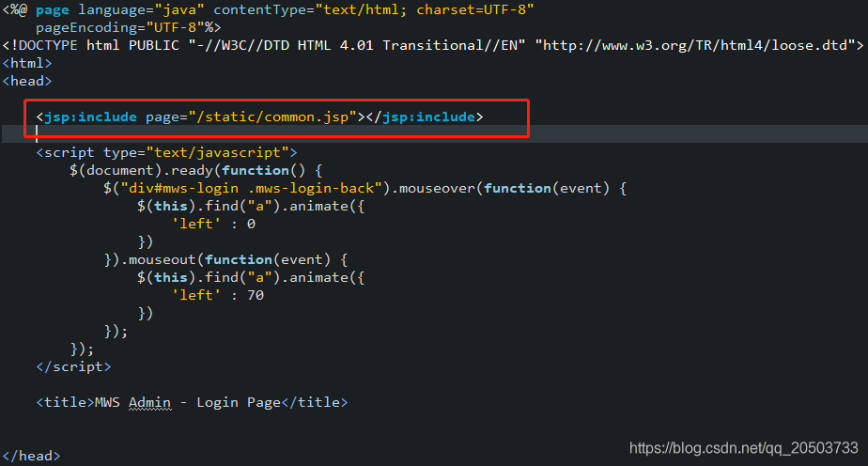Click the 'left' : 0 property line
This screenshot has height=466, width=868.
213,225
